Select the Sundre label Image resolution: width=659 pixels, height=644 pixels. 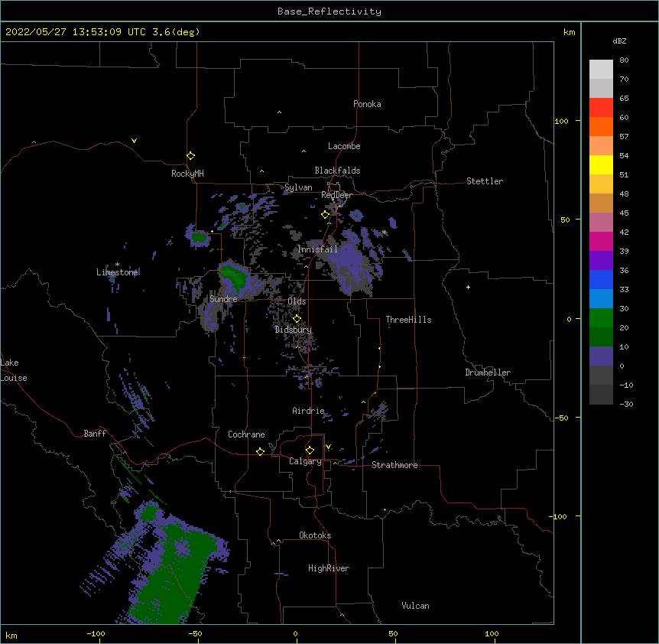tap(223, 299)
